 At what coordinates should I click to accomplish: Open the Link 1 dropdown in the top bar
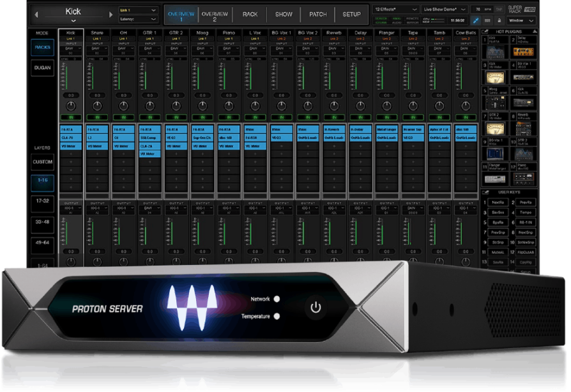pyautogui.click(x=138, y=10)
